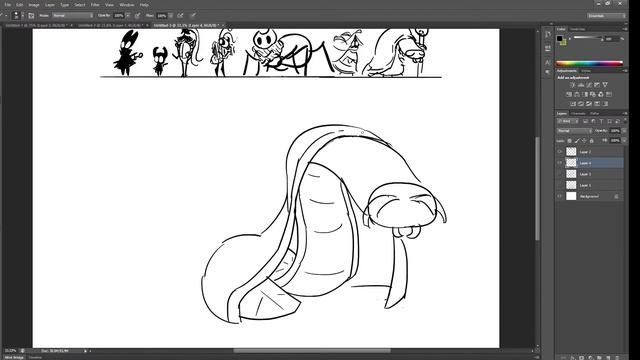This screenshot has height=360, width=640.
Task: Open the Help menu
Action: [144, 5]
